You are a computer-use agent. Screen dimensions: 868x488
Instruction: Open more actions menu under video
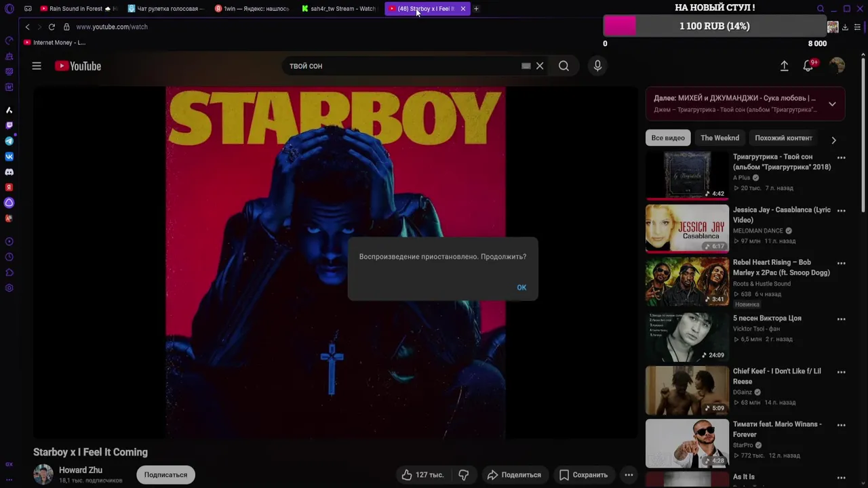coord(629,475)
